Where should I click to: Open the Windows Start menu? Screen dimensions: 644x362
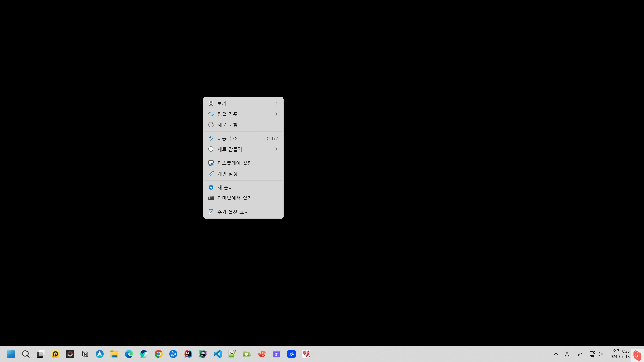11,354
